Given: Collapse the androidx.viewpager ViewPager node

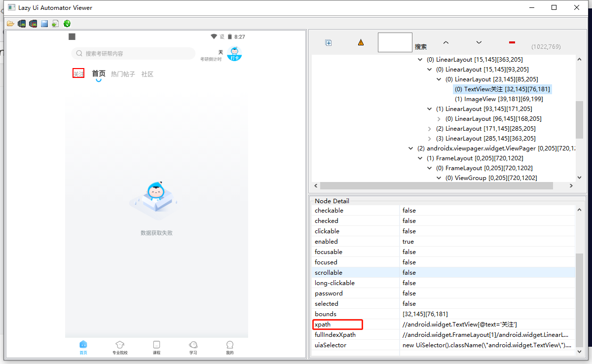Looking at the screenshot, I should tap(410, 148).
